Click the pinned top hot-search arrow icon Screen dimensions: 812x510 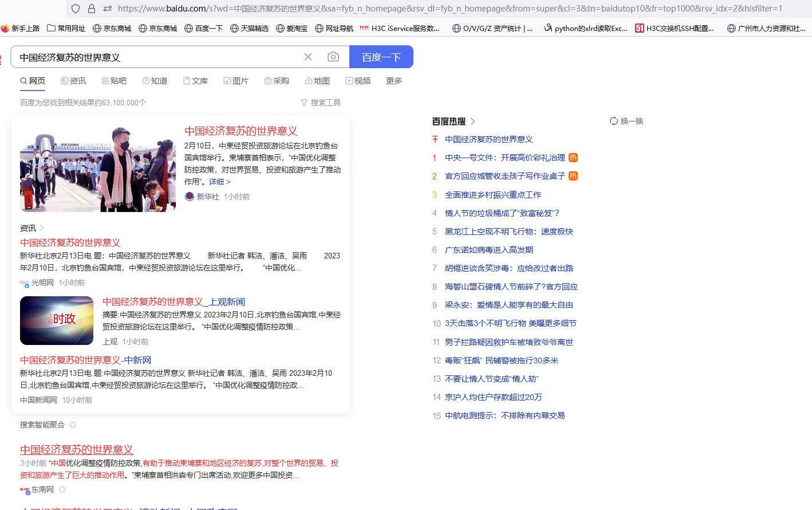point(435,139)
